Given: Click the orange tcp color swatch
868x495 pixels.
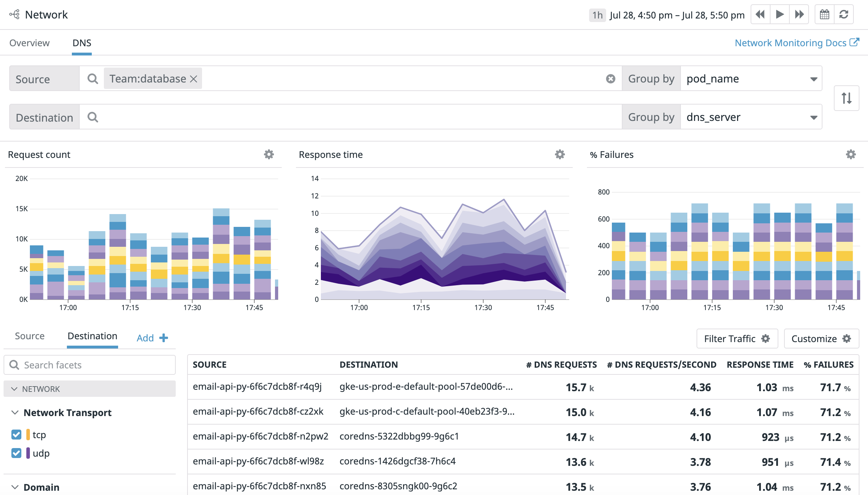Looking at the screenshot, I should [x=28, y=435].
